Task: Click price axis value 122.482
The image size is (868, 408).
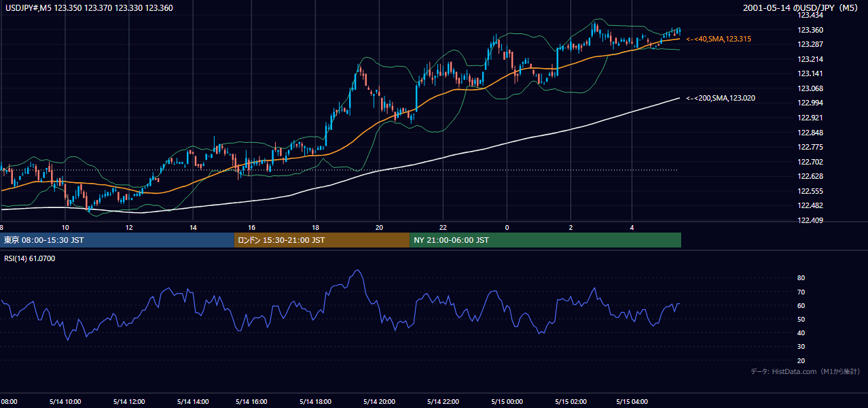Action: [x=810, y=205]
